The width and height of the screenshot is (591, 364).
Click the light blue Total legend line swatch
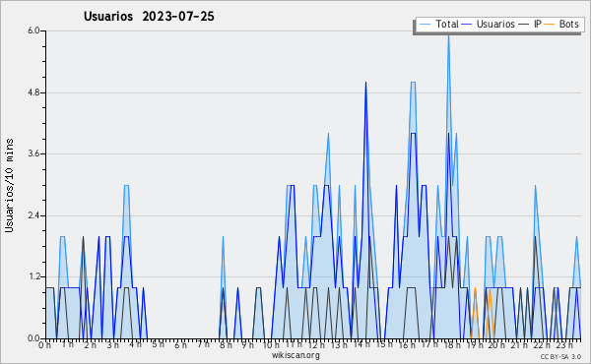point(426,25)
